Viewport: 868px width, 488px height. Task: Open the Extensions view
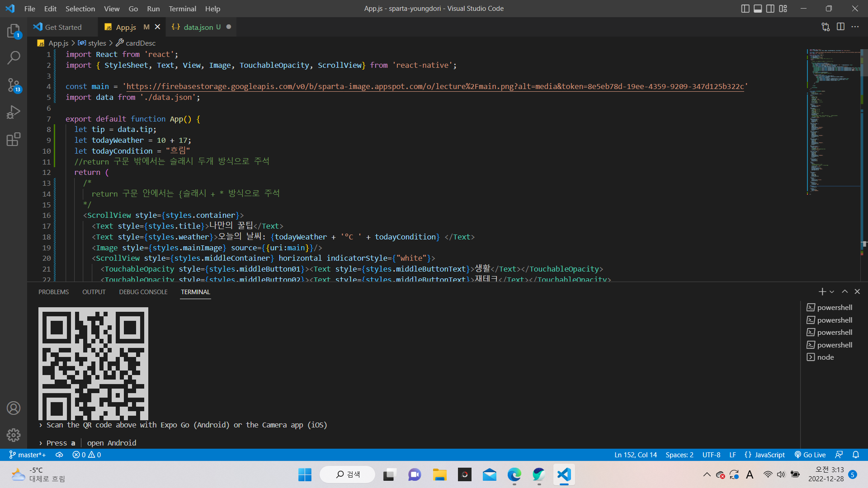coord(14,139)
